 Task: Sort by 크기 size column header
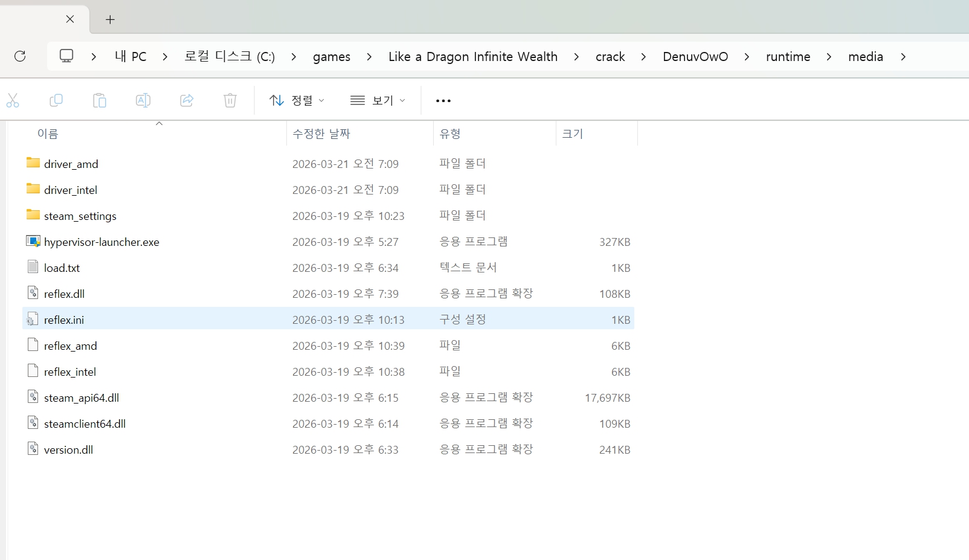pos(572,134)
